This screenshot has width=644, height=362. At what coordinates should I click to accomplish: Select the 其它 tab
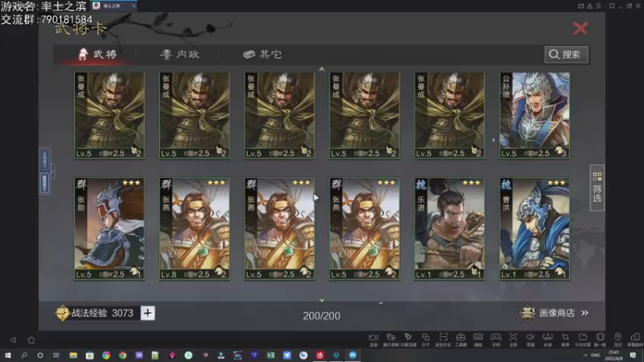[262, 54]
